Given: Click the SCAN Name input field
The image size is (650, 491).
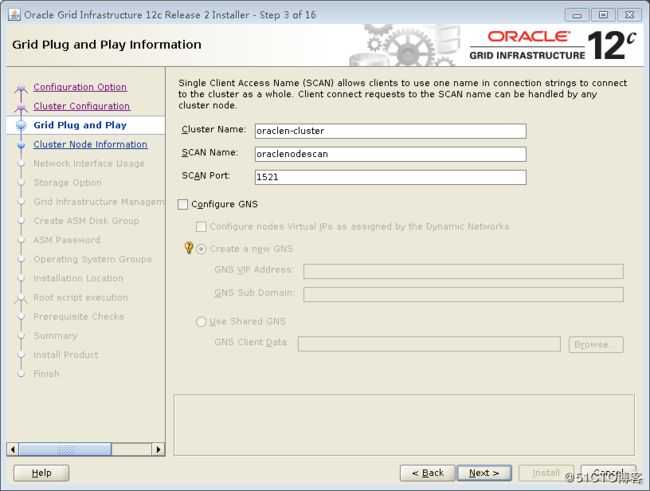Looking at the screenshot, I should pyautogui.click(x=390, y=154).
